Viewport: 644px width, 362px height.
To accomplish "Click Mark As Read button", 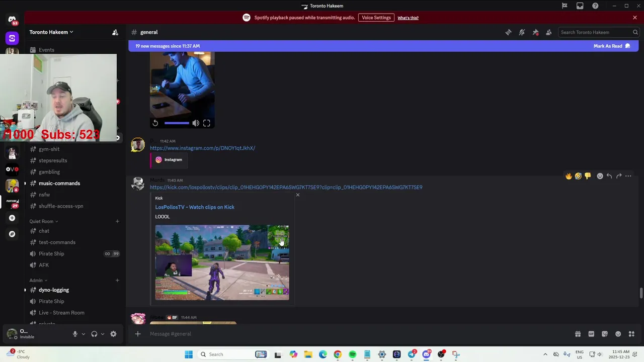I will tap(612, 46).
